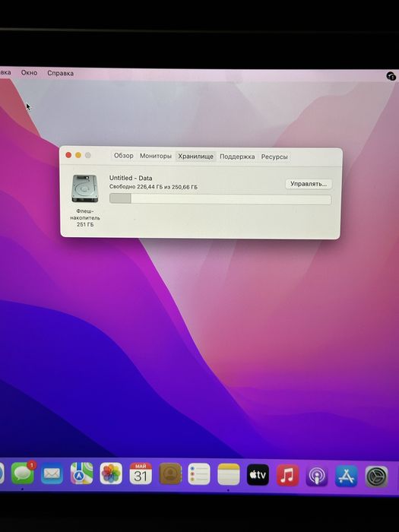Select the Хранилище tab
The height and width of the screenshot is (532, 399).
click(x=196, y=157)
